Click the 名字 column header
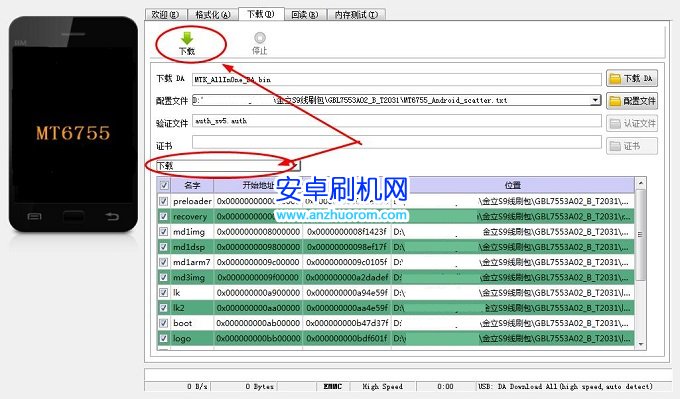The image size is (680, 399). 192,185
